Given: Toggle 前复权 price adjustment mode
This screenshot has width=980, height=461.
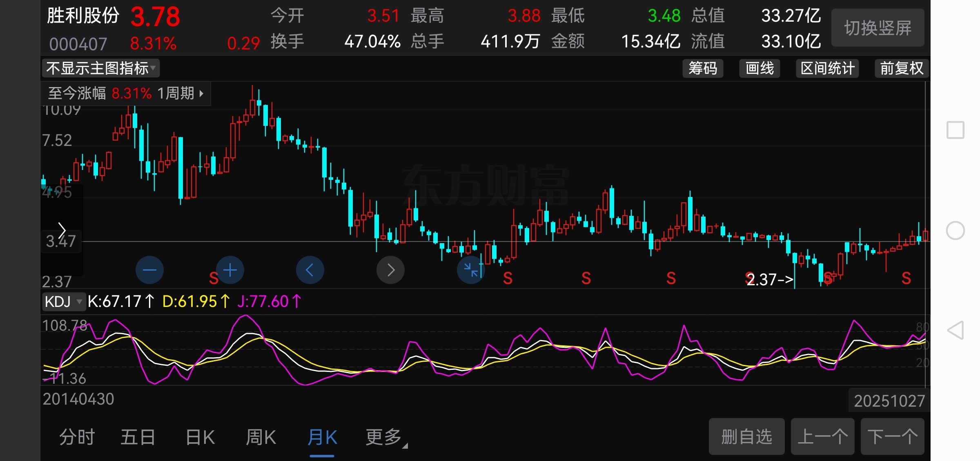Looking at the screenshot, I should click(x=902, y=68).
